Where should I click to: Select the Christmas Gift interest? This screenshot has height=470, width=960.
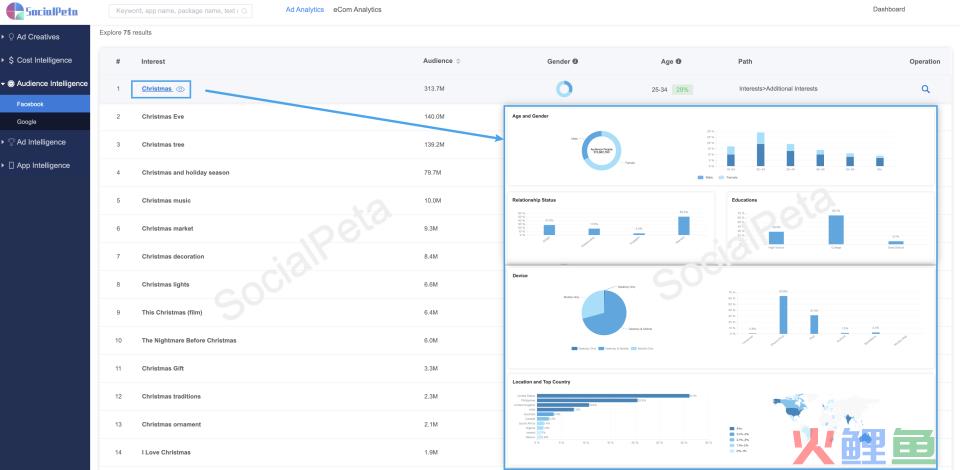pos(163,368)
